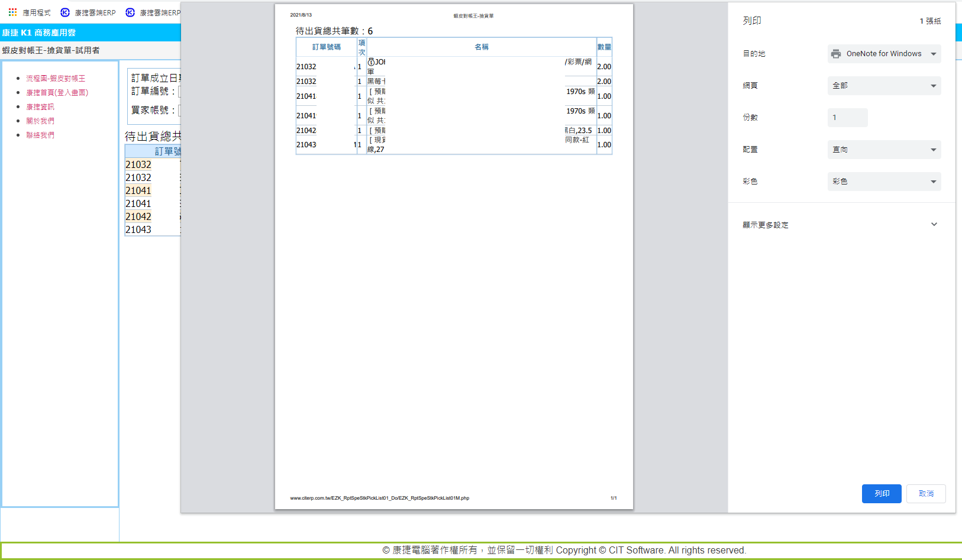
Task: Open the first 康捷雲端ERP bookmark icon
Action: [x=65, y=12]
